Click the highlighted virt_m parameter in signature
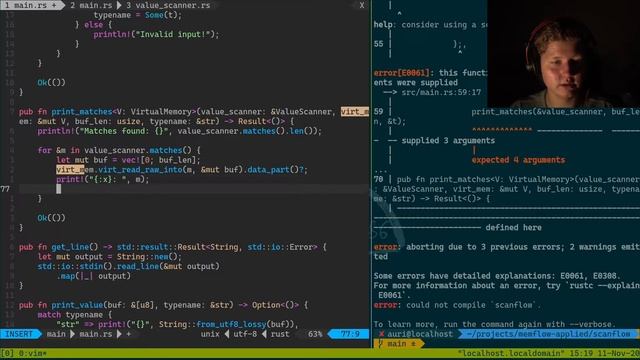The image size is (640, 360). click(355, 111)
